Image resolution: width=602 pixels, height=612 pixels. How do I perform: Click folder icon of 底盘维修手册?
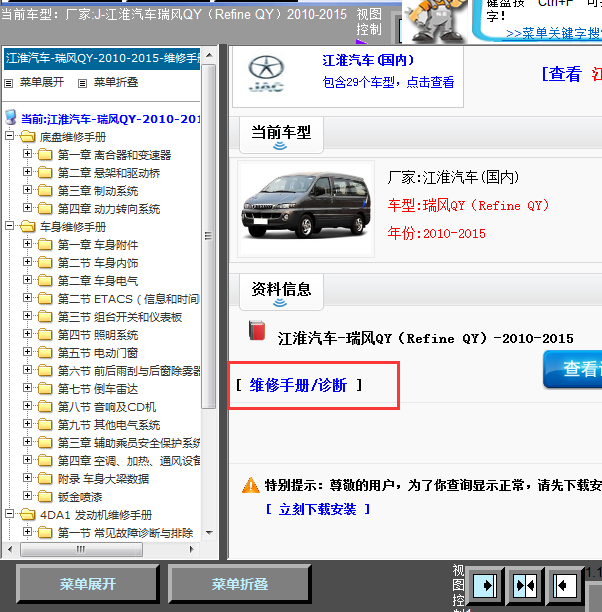pos(27,137)
